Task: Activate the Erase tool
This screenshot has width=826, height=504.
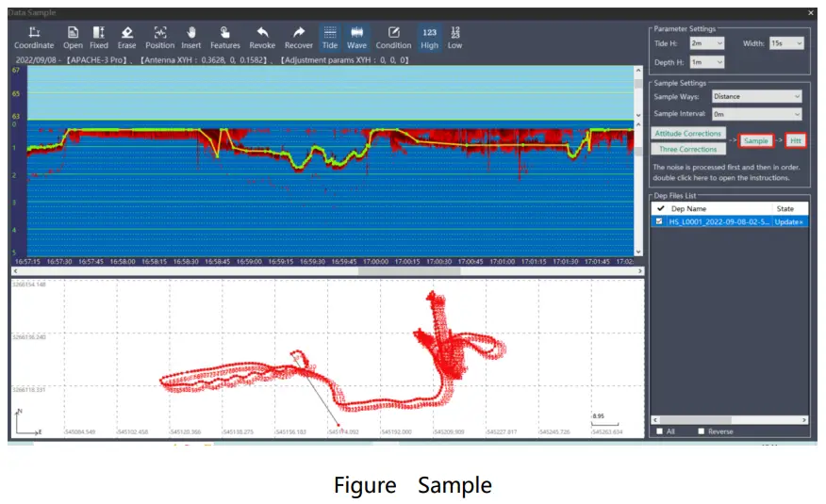Action: click(x=126, y=38)
